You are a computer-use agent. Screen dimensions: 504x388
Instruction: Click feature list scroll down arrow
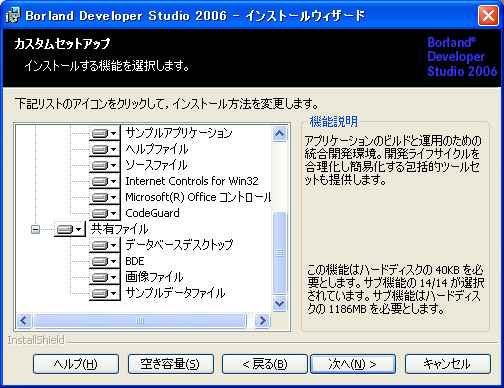pos(279,304)
